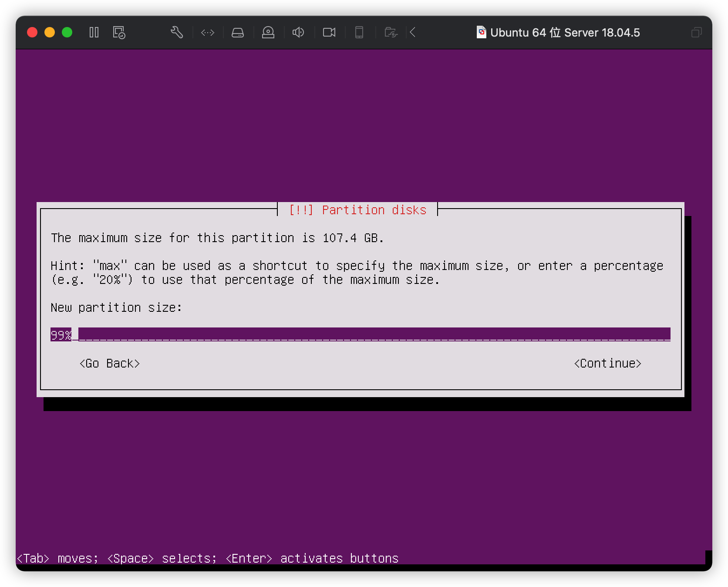
Task: Click the window title 'Ubuntu 64 位 Server 18.04.5'
Action: click(x=565, y=33)
